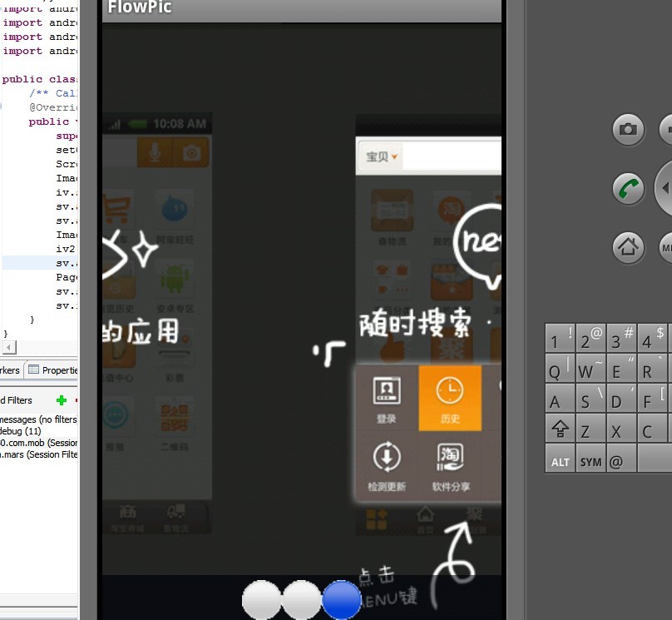The image size is (672, 620).
Task: Click keyboard key D
Action: [622, 398]
